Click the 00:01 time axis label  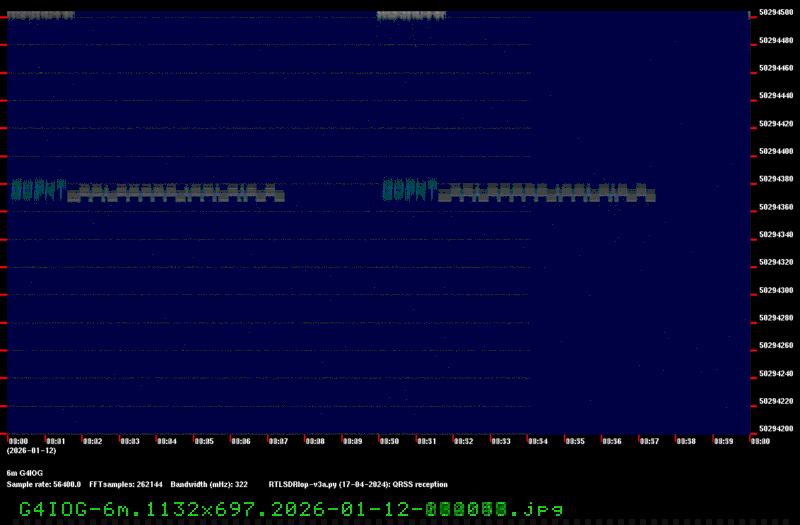56,441
